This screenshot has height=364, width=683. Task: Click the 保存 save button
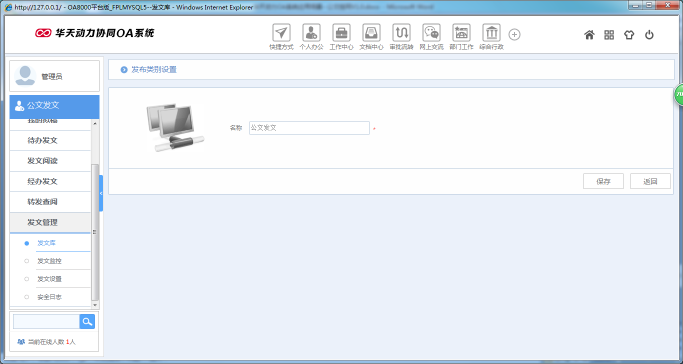[603, 182]
